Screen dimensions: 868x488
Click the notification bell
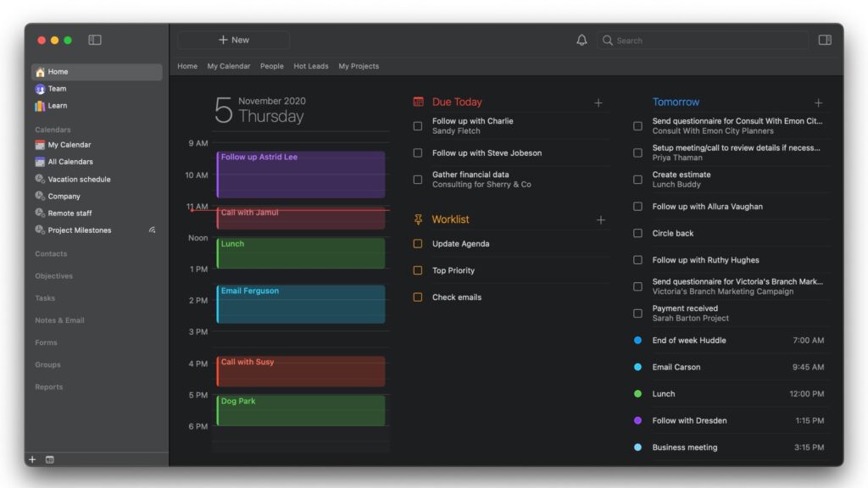tap(582, 40)
